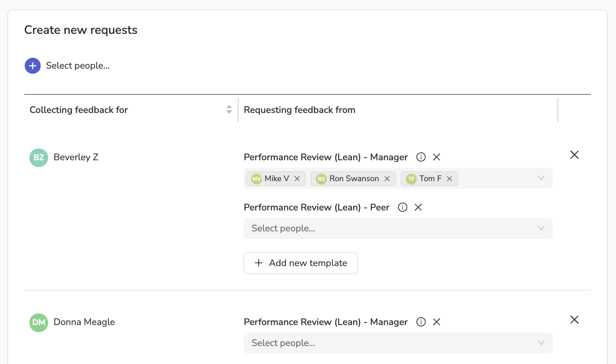Show info for Peer review template
The image size is (616, 364).
click(403, 207)
